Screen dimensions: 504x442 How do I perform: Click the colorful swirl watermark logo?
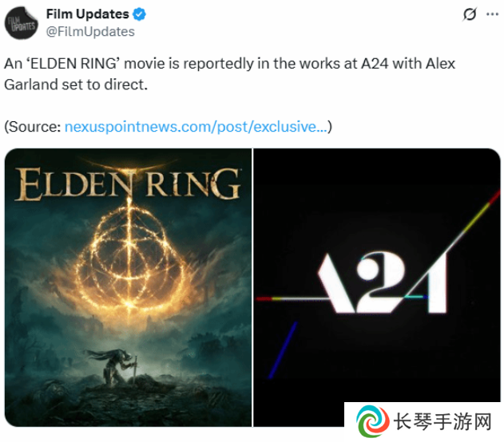click(372, 421)
